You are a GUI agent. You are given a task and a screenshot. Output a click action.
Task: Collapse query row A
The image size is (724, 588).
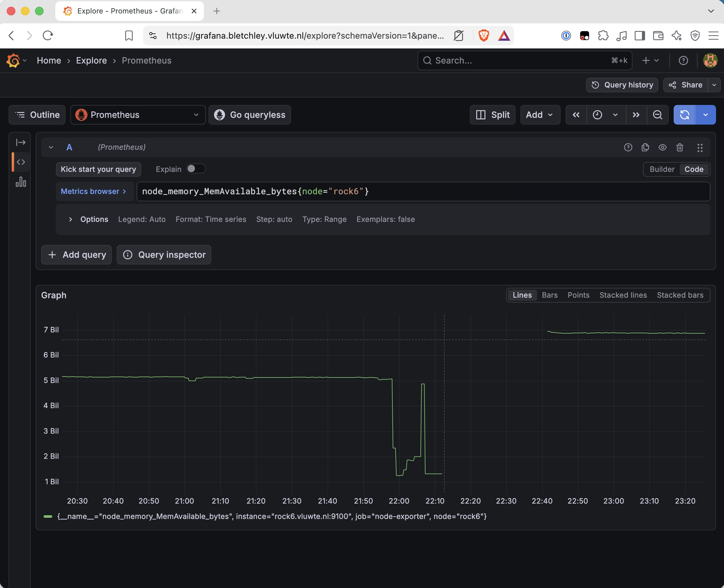(x=51, y=147)
